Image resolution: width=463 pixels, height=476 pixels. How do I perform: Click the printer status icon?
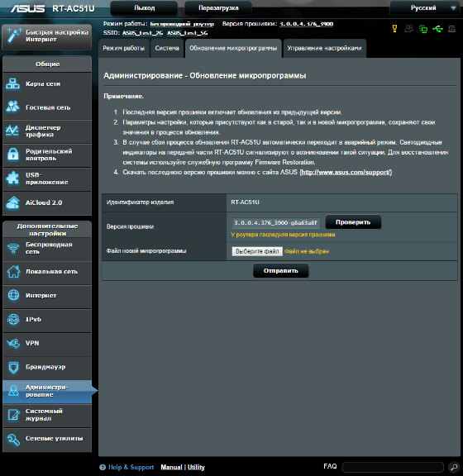coord(451,29)
